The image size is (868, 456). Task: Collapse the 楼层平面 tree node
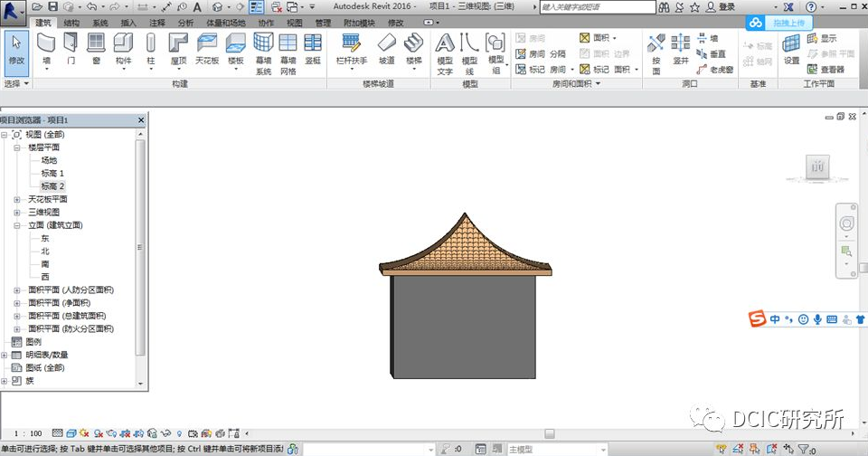pos(17,147)
